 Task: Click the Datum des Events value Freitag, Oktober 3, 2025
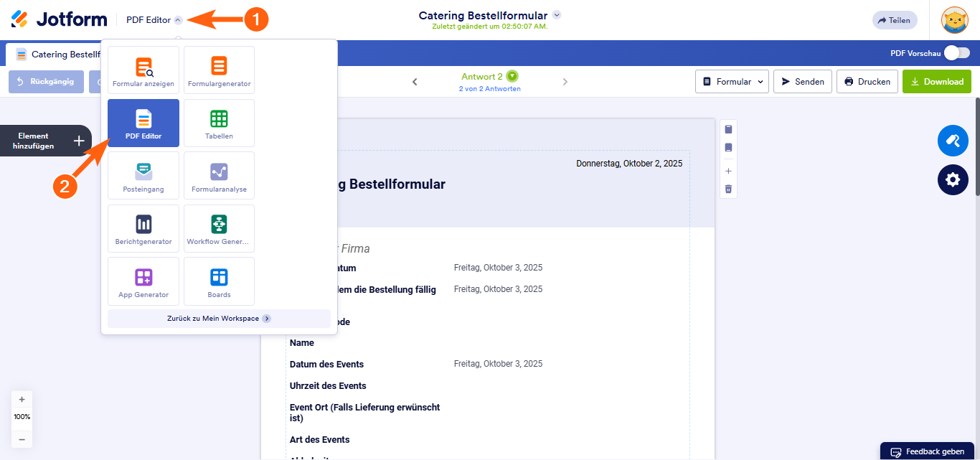pyautogui.click(x=498, y=364)
